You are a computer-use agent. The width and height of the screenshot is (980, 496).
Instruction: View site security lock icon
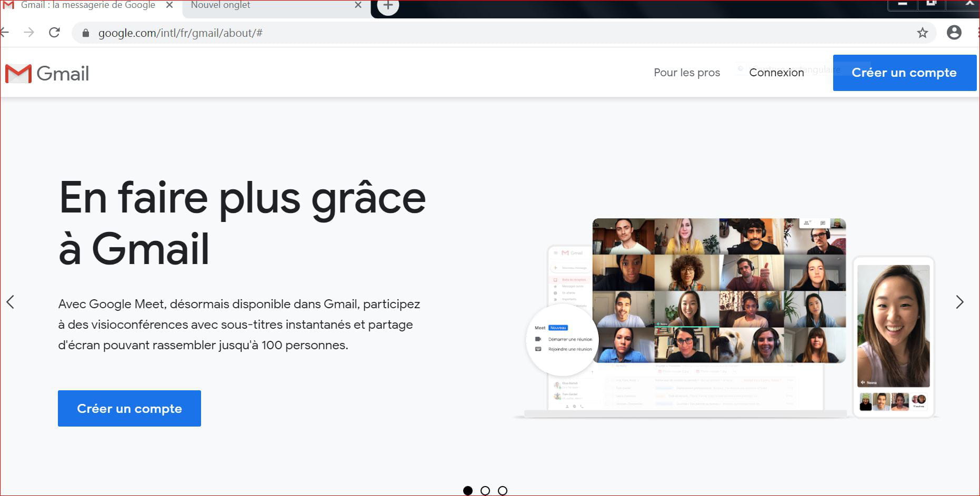point(86,33)
